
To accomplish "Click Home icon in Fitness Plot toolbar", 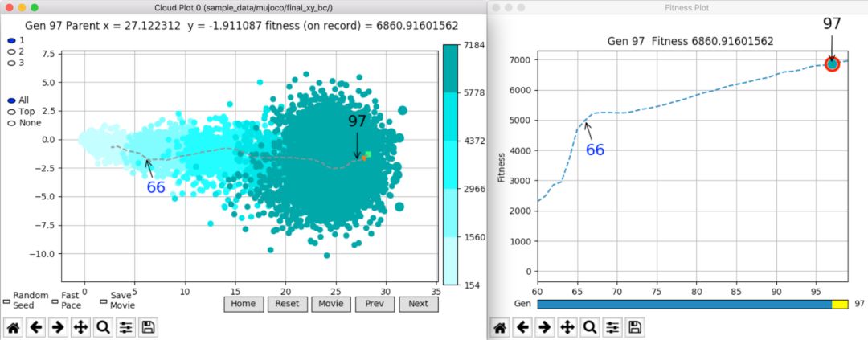I will [x=500, y=327].
